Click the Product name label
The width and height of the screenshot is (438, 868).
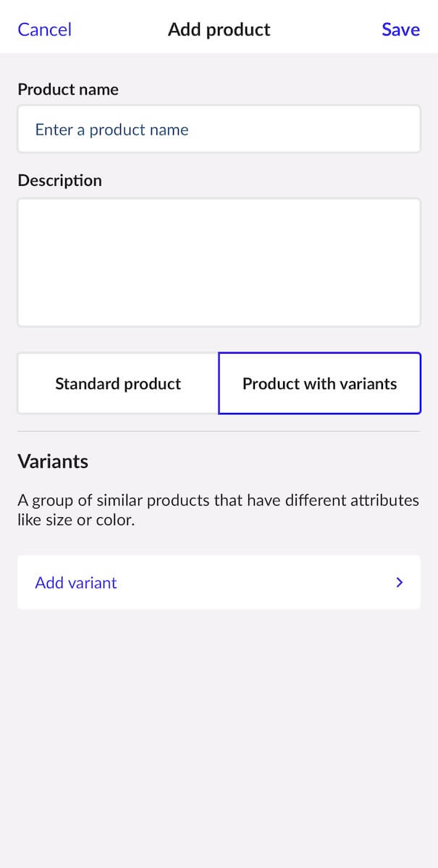[x=68, y=89]
